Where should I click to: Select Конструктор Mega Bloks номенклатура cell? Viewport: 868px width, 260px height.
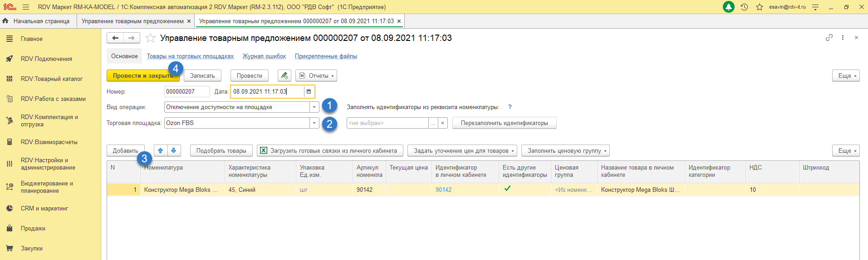click(x=182, y=190)
